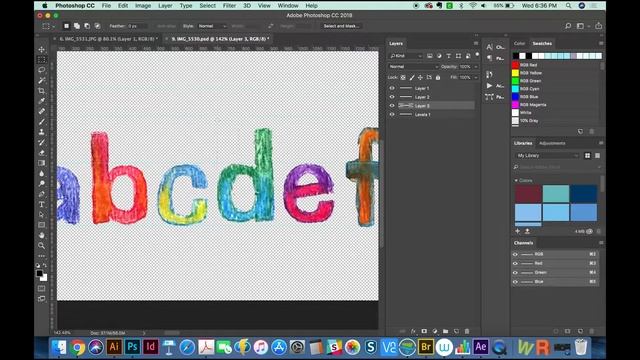Click the foreground color black swatch
The height and width of the screenshot is (360, 640).
(39, 273)
